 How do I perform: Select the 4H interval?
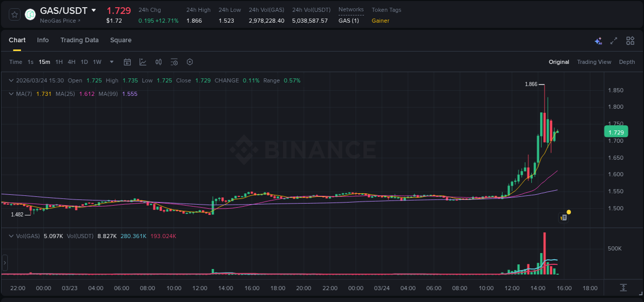pyautogui.click(x=71, y=62)
